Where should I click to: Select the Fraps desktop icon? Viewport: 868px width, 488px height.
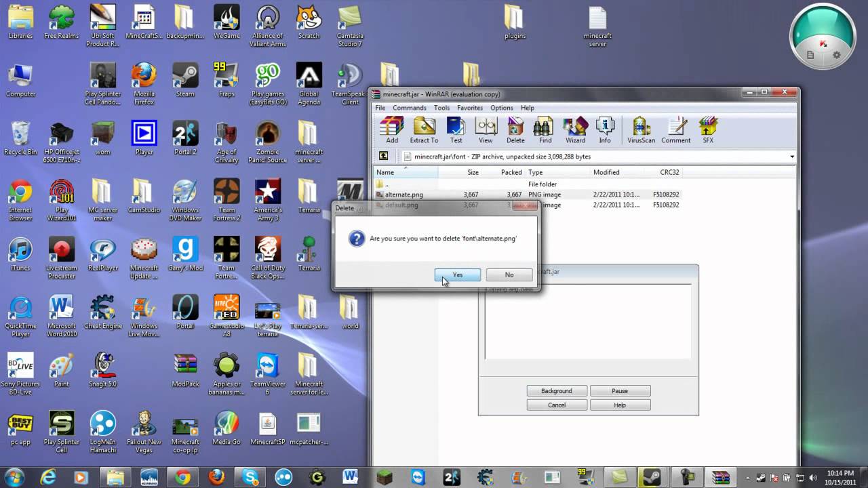click(x=226, y=81)
